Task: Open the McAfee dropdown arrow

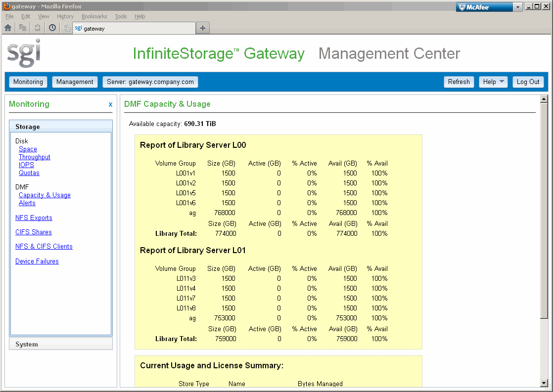Action: [518, 7]
